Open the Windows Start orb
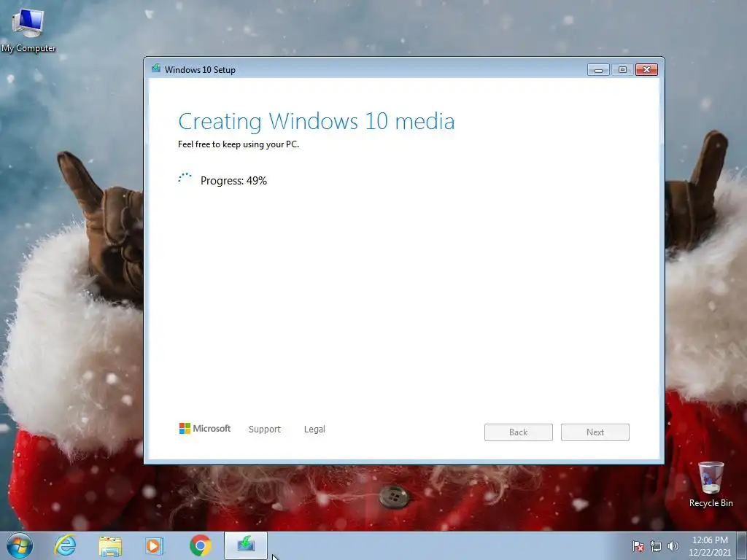 click(20, 545)
